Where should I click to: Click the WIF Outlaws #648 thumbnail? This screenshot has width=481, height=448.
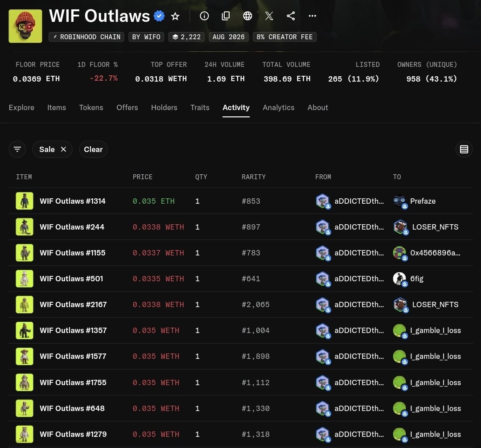[x=25, y=408]
